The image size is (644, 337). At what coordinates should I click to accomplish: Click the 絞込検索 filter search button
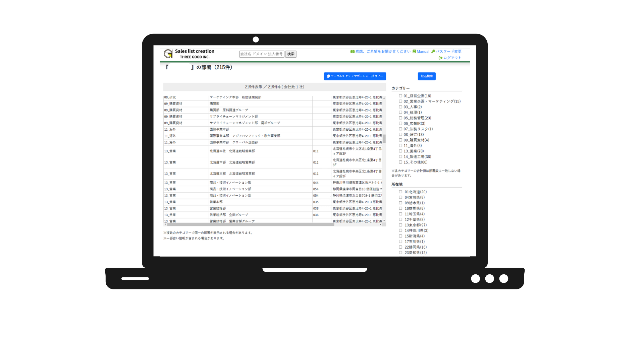pos(426,76)
